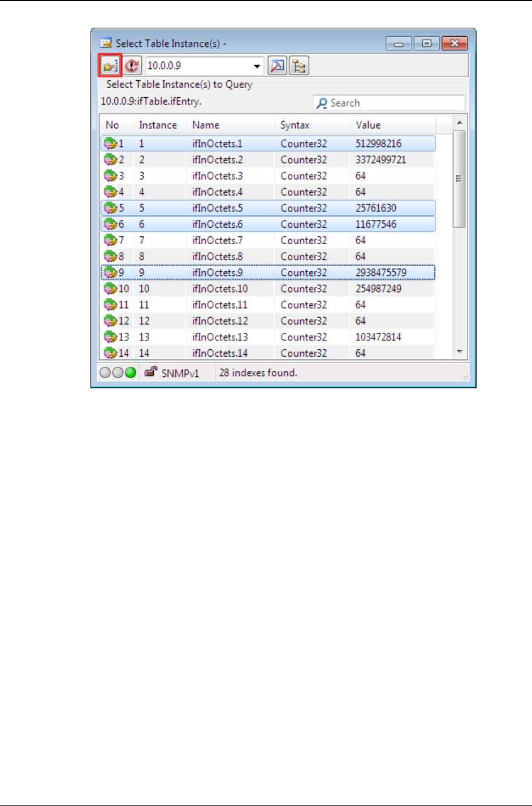Viewport: 532px width, 806px height.
Task: Click the icon of row 11
Action: pyautogui.click(x=110, y=305)
